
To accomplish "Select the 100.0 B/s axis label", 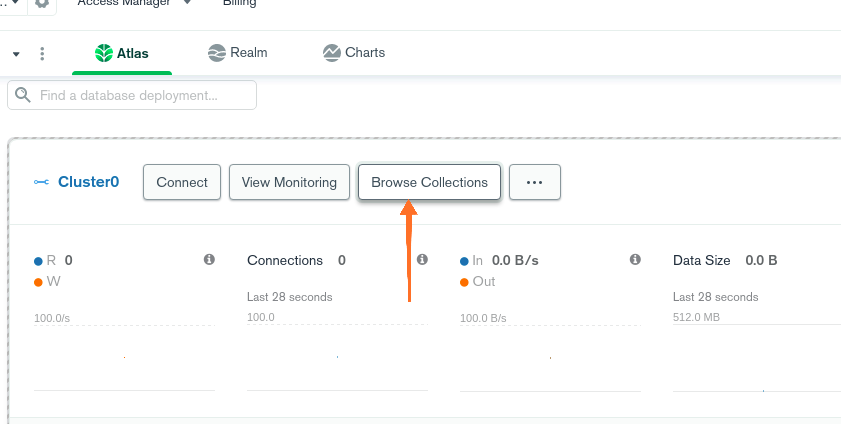I will [483, 318].
